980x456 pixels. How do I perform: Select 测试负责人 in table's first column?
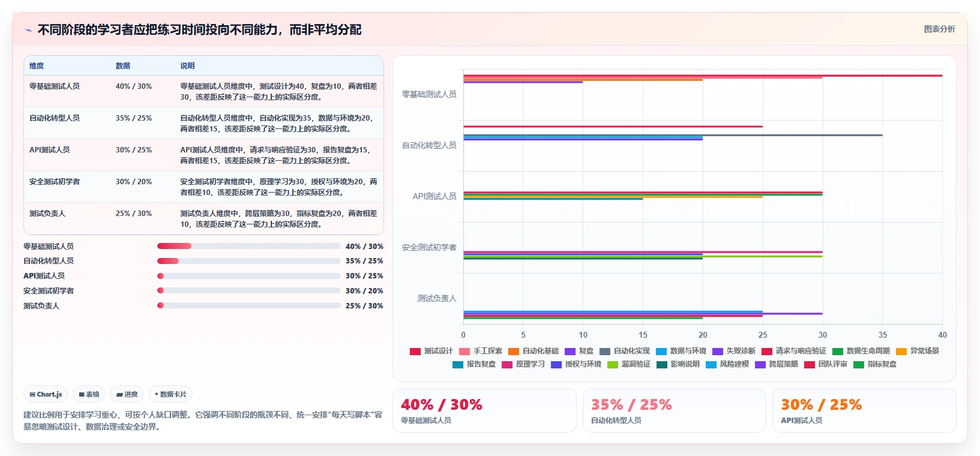coord(47,214)
